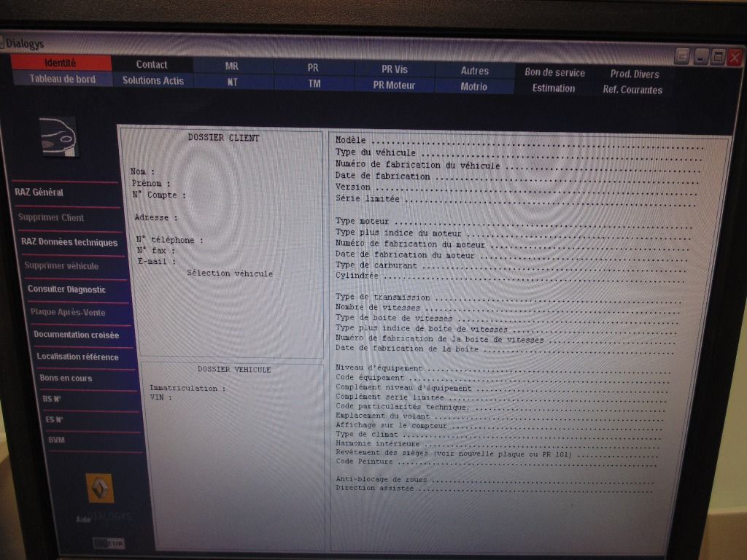Click the Adresse field
747x560 pixels.
[156, 217]
